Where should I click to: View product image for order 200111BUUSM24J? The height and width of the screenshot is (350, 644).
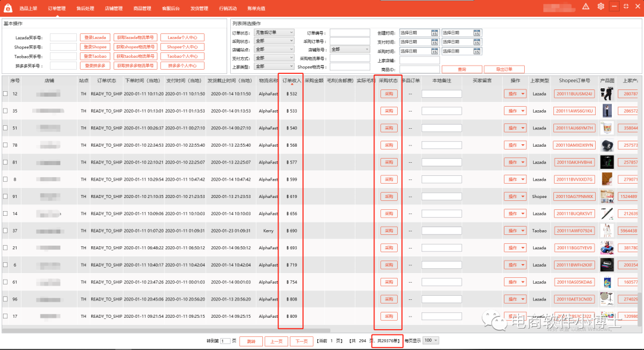606,94
